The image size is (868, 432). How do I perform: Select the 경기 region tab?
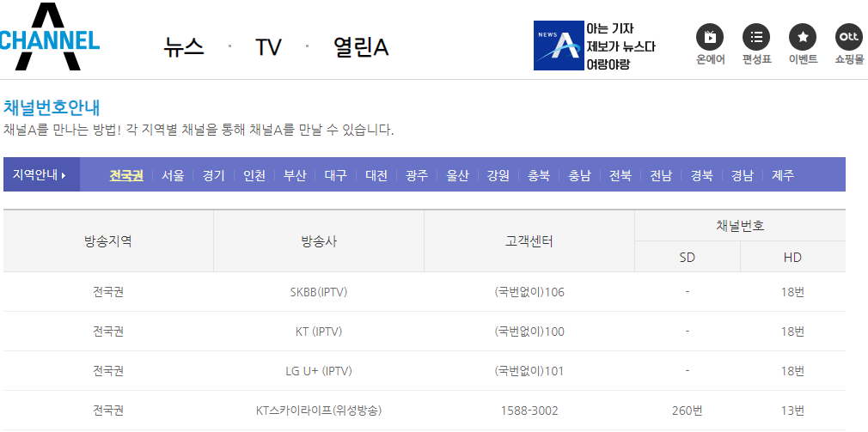pyautogui.click(x=214, y=175)
